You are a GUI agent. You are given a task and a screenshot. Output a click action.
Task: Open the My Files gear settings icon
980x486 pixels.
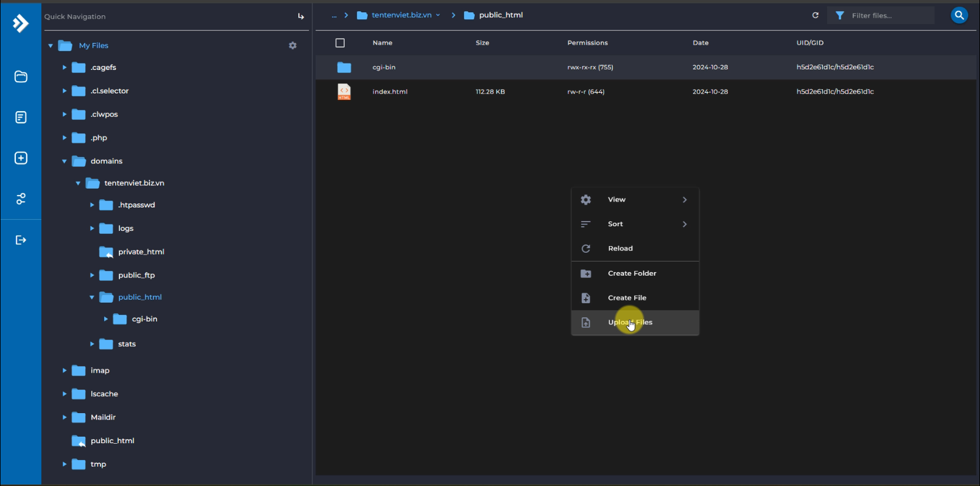point(292,45)
